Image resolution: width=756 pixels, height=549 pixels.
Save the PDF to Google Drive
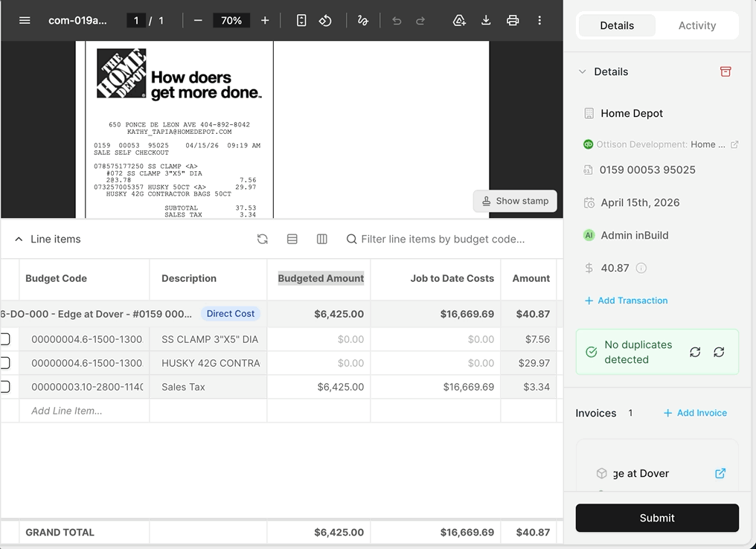459,20
